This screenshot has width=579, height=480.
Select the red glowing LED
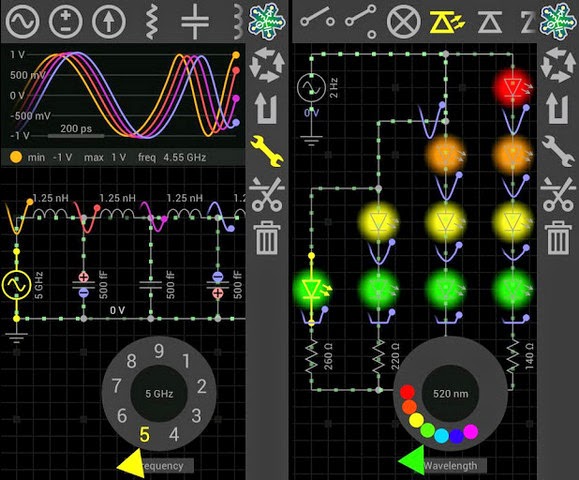513,88
